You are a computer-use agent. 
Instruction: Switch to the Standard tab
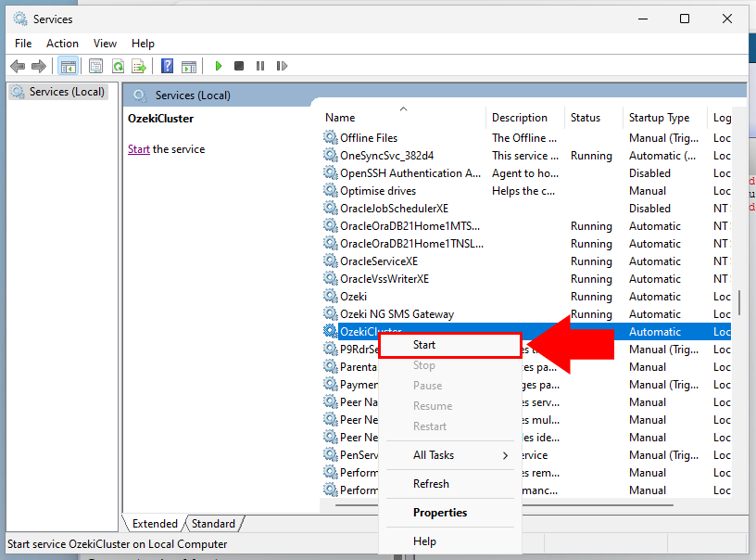tap(213, 523)
